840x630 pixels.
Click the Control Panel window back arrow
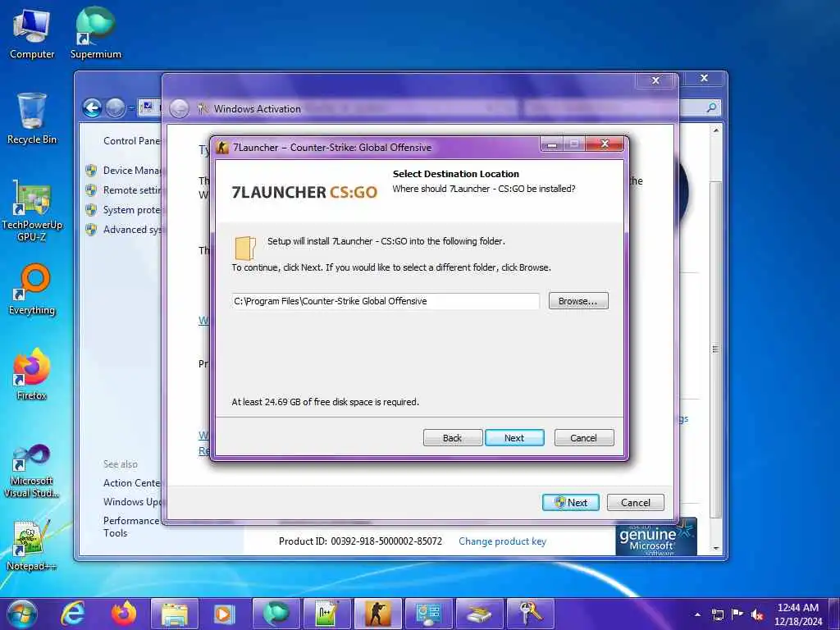[x=92, y=108]
